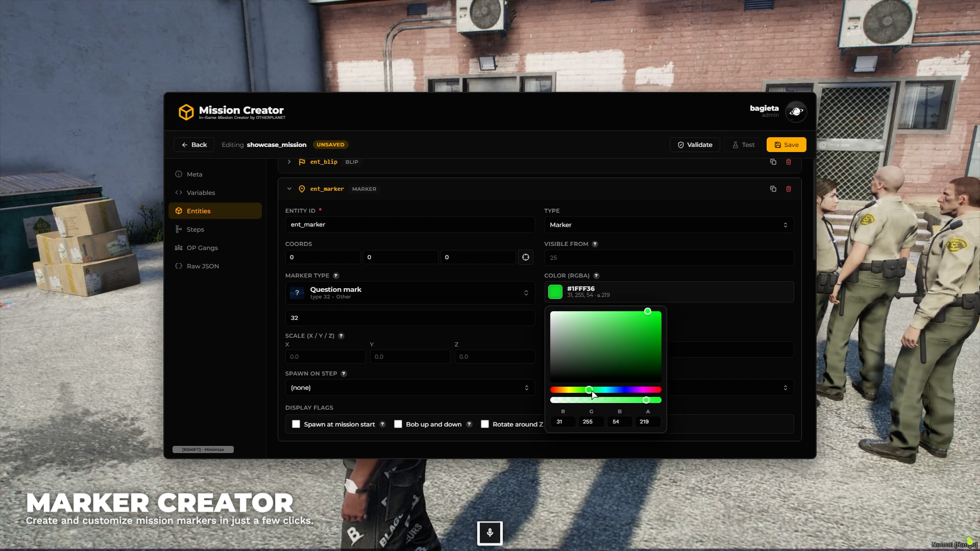Open help for Visible From
The height and width of the screenshot is (551, 980).
(x=595, y=244)
